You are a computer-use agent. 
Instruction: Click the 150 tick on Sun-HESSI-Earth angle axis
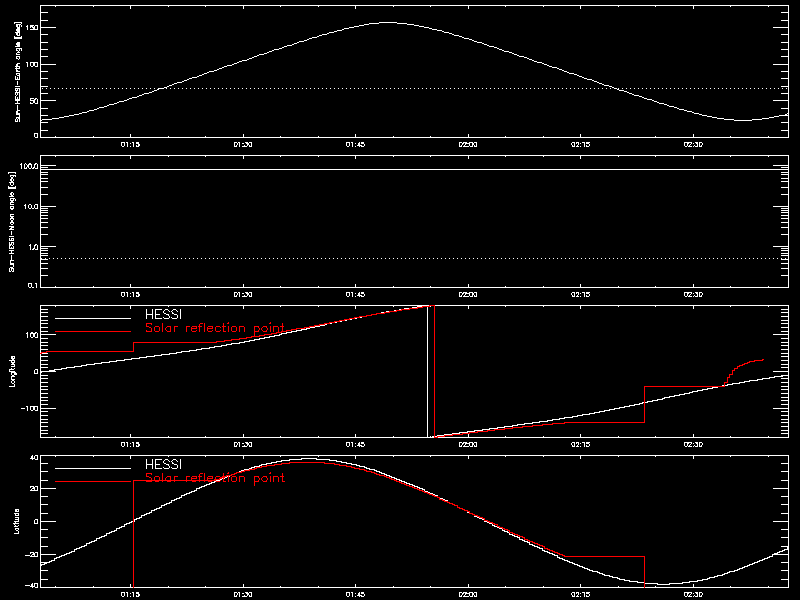32,28
